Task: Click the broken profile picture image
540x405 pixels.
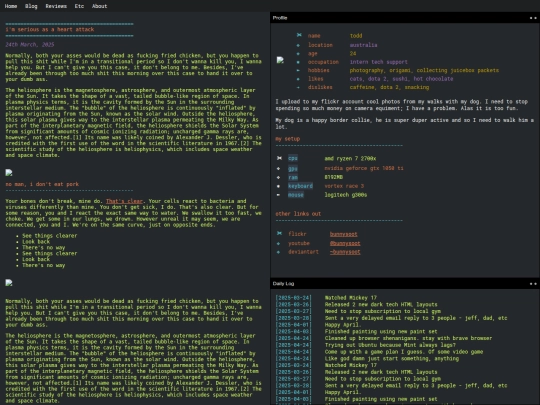Action: (280, 60)
